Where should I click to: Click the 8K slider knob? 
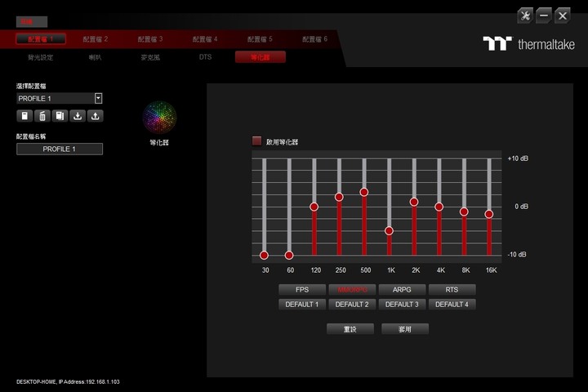464,212
